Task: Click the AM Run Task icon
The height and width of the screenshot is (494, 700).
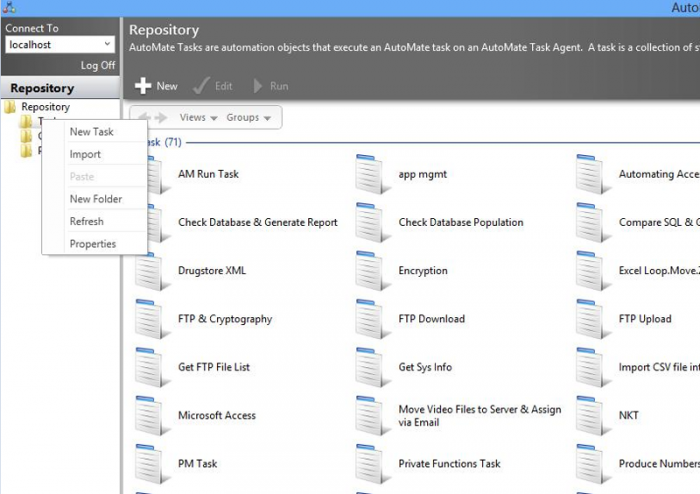Action: pos(154,175)
